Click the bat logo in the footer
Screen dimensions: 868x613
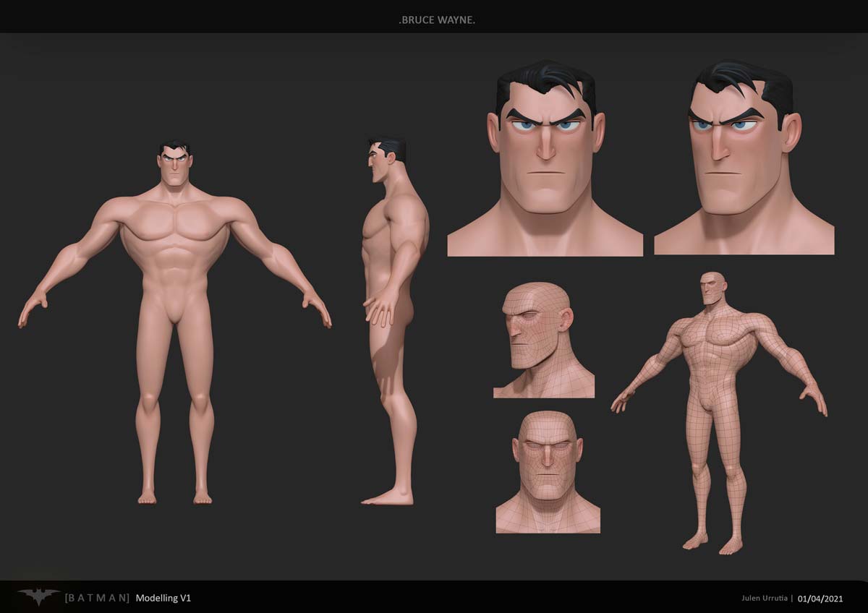coord(39,596)
